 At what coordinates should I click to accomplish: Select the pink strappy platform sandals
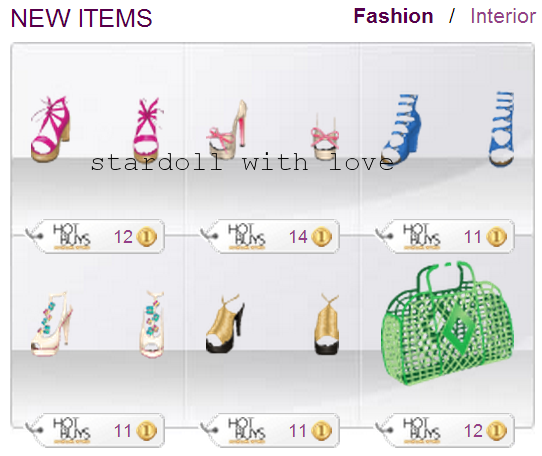click(97, 130)
